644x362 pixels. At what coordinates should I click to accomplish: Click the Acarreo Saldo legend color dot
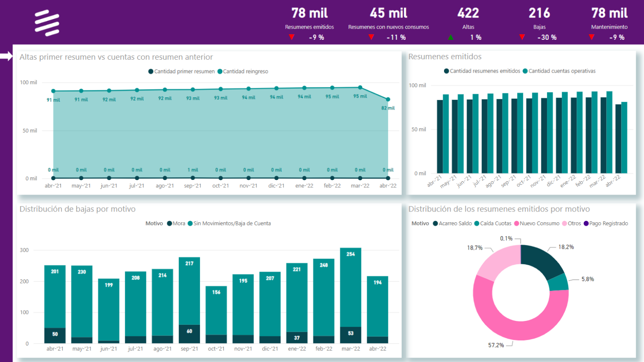click(x=435, y=224)
